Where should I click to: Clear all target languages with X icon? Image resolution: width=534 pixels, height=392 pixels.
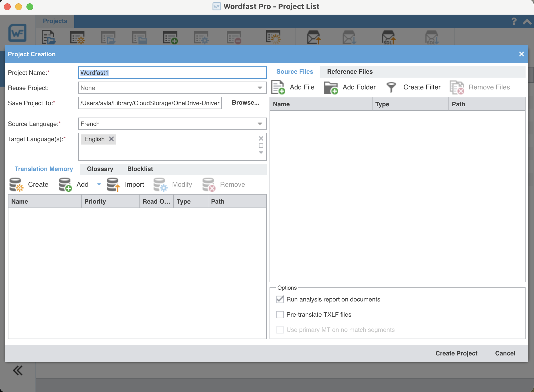(261, 138)
